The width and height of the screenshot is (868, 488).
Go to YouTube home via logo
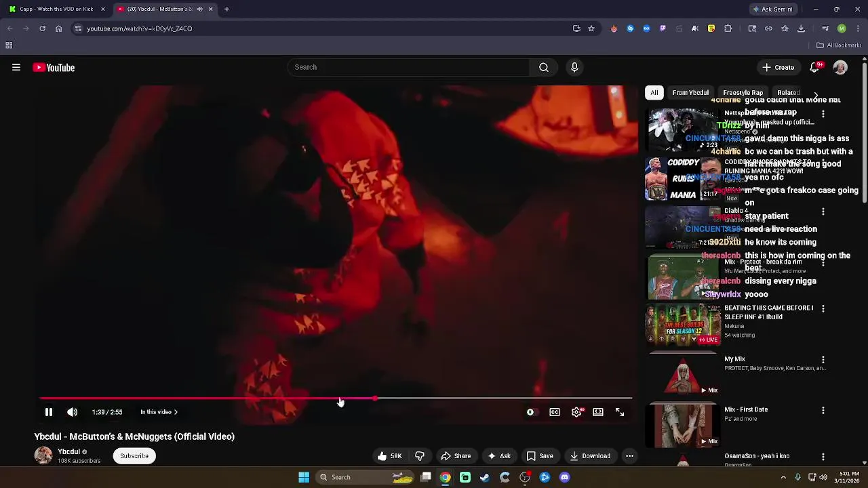click(x=54, y=67)
